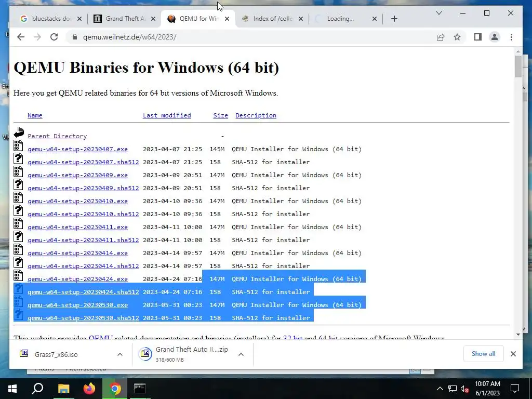532x399 pixels.
Task: Close the bluestacks tab
Action: [79, 19]
